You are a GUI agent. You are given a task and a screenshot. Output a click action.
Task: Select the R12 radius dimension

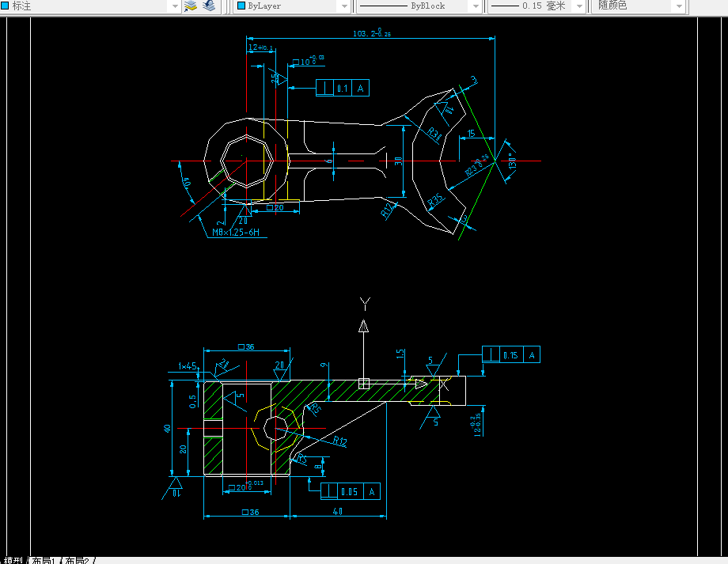click(339, 442)
